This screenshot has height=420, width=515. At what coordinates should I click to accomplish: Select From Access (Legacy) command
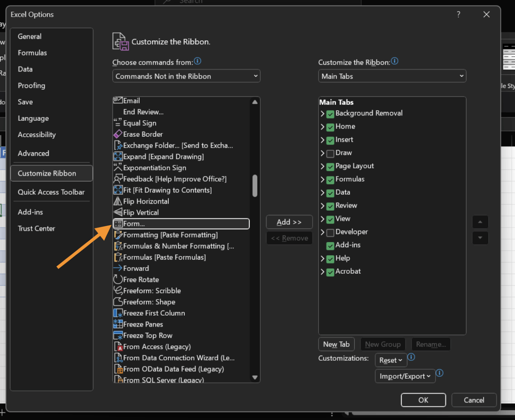[156, 347]
